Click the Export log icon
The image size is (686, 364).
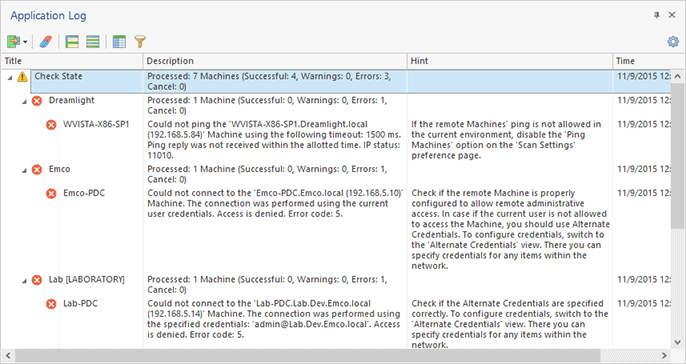pos(14,42)
